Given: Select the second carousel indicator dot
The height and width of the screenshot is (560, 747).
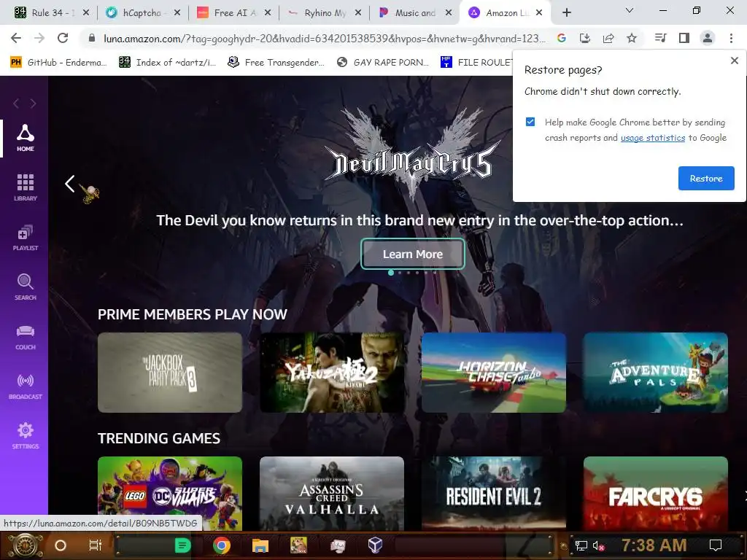Looking at the screenshot, I should [400, 273].
